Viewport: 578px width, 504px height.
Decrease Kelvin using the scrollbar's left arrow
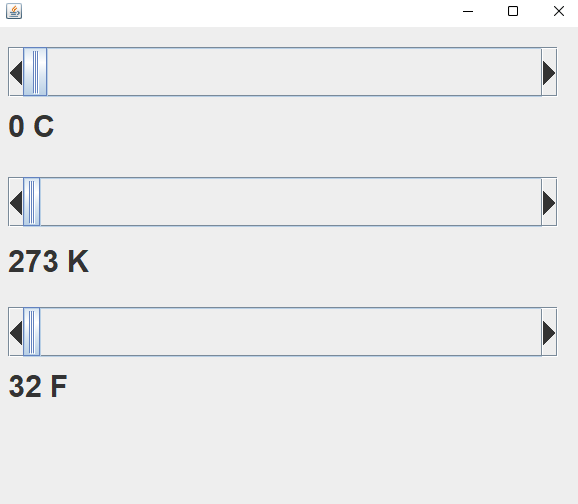click(x=16, y=202)
